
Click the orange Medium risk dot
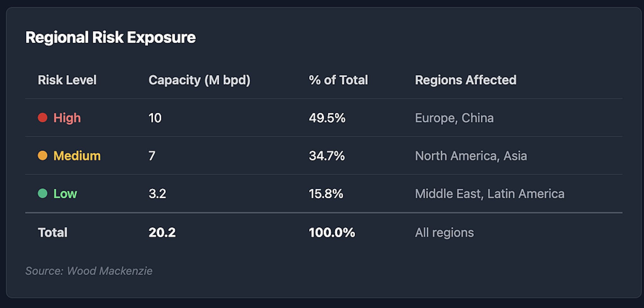[x=42, y=156]
